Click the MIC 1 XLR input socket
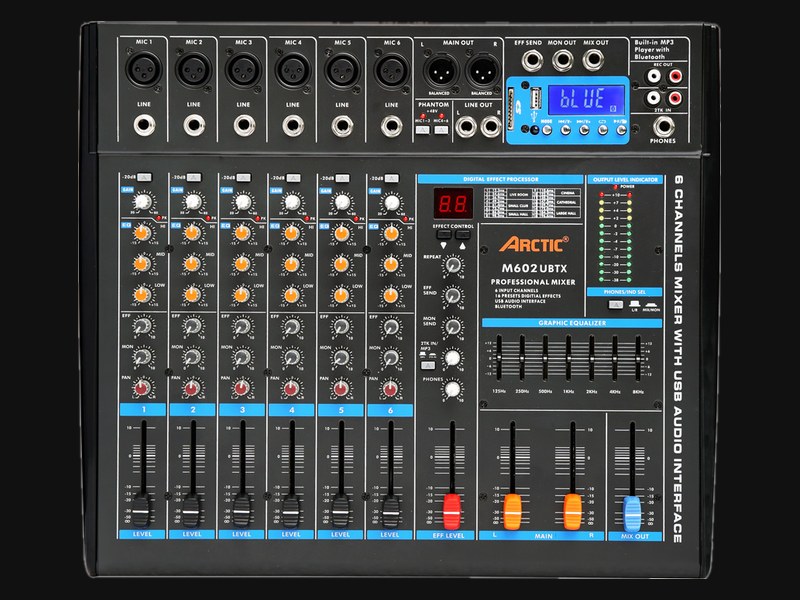This screenshot has height=600, width=800. point(144,69)
